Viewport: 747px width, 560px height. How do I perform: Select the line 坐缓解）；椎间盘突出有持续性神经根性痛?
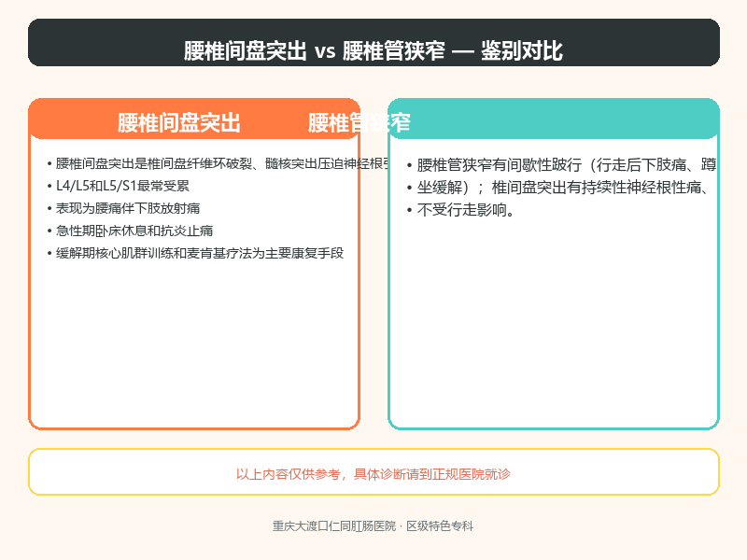tap(558, 188)
